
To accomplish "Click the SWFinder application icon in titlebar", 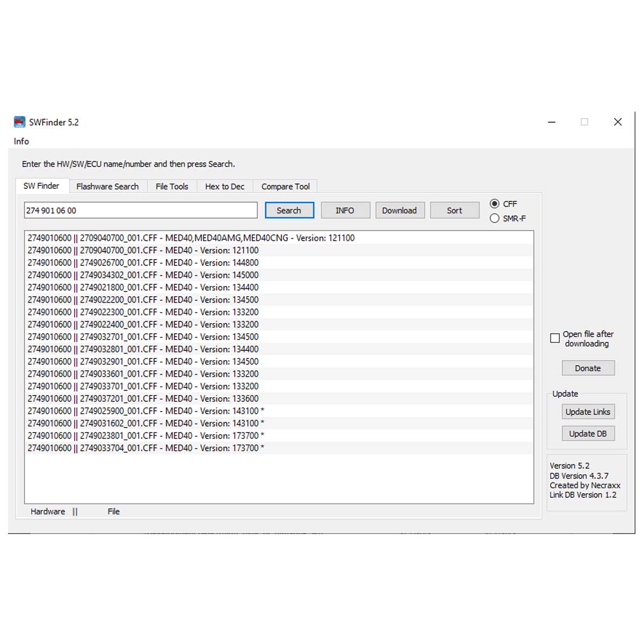I will click(19, 122).
